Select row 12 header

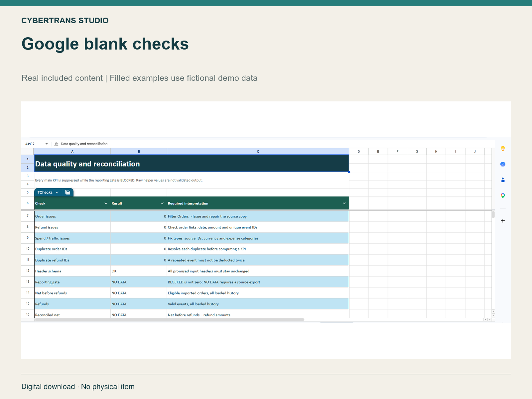click(28, 271)
